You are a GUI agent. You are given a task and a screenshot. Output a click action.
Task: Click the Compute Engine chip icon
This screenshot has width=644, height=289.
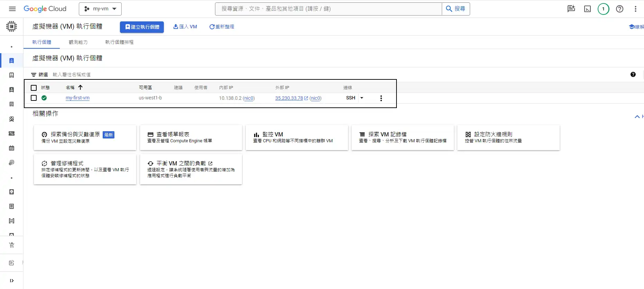point(11,27)
